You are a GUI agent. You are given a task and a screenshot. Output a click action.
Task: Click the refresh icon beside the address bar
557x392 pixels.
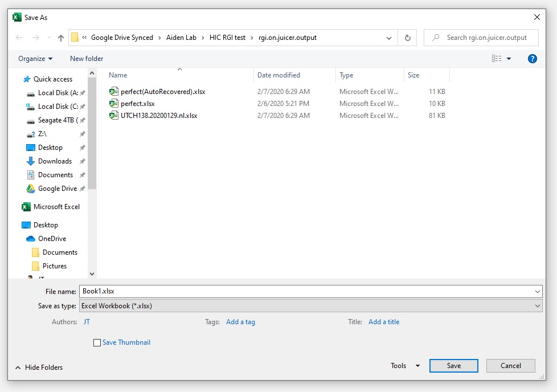coord(408,37)
